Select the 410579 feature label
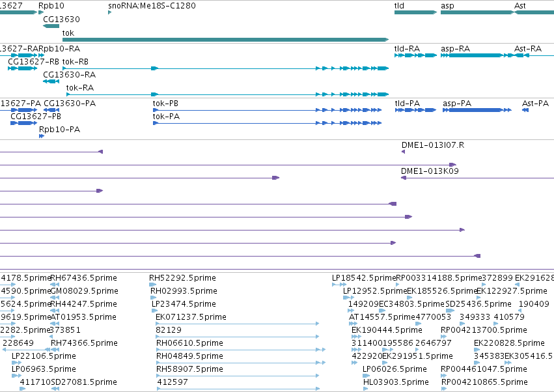 (x=509, y=317)
